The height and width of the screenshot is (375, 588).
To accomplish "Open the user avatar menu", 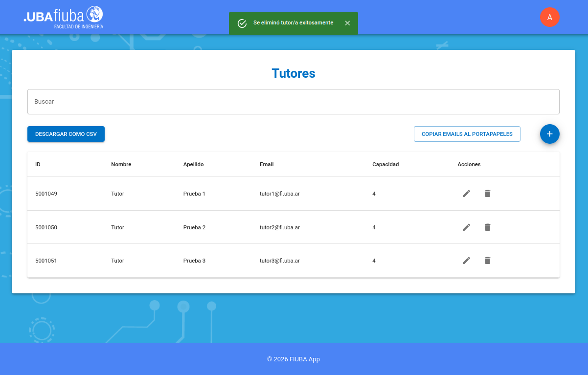I will coord(549,17).
